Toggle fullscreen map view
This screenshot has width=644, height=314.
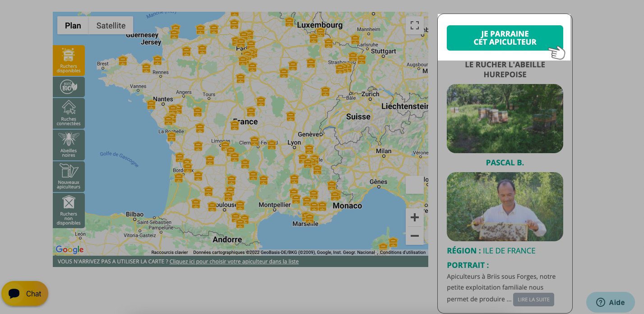pos(415,25)
